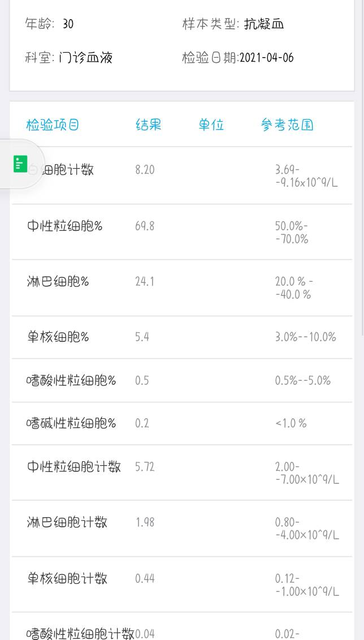Select the 淋巴细胞% row label
The image size is (364, 640).
click(x=58, y=281)
